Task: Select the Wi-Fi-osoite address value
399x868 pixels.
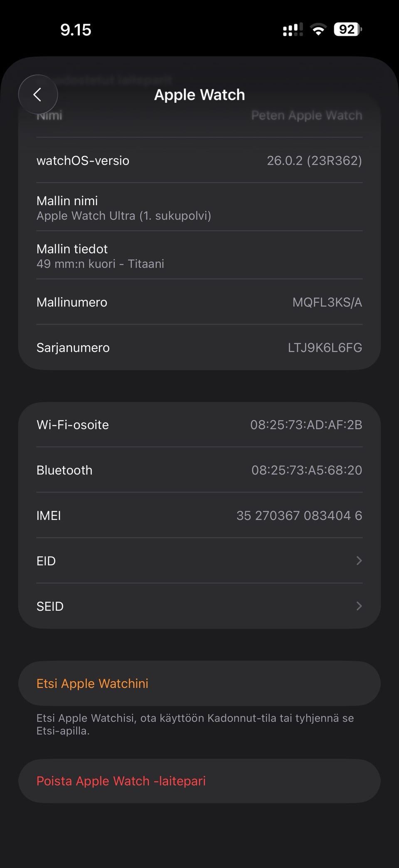Action: tap(306, 424)
